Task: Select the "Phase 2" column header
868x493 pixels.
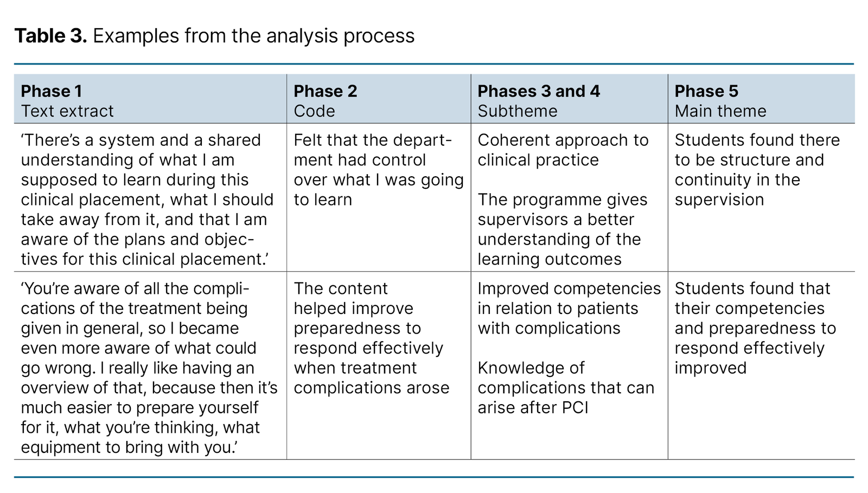Action: (325, 91)
